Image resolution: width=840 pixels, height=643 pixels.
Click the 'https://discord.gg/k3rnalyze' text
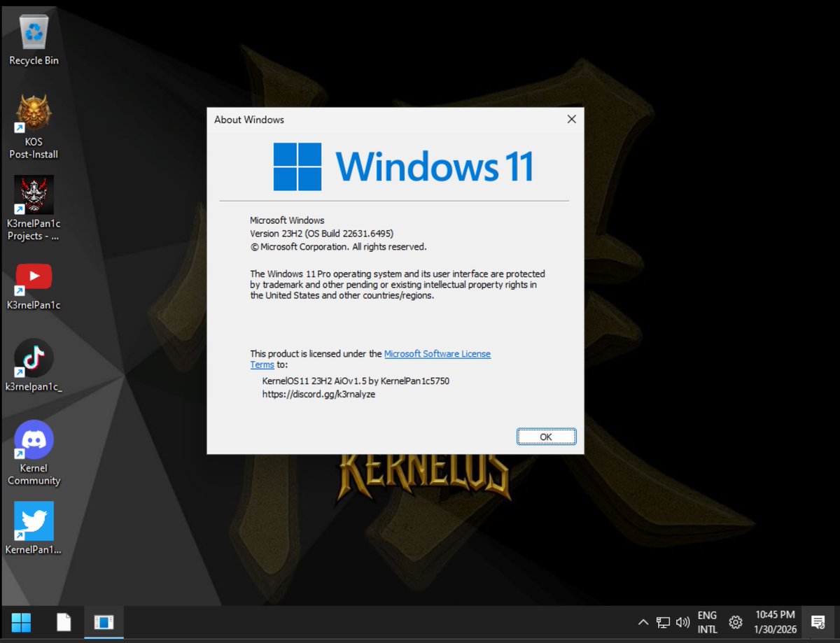click(318, 395)
